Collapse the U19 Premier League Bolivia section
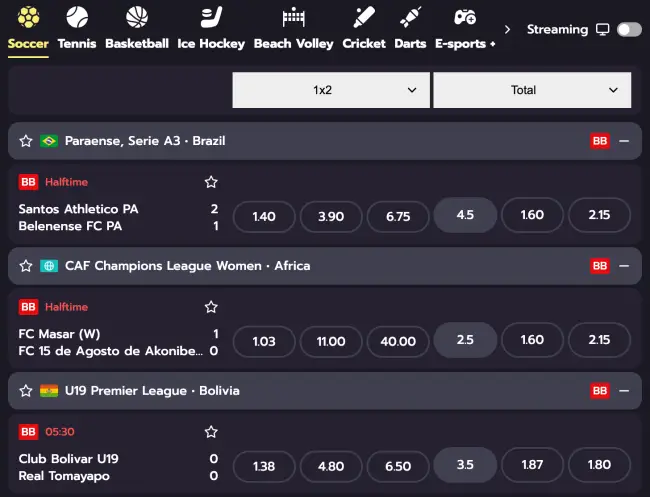 624,391
